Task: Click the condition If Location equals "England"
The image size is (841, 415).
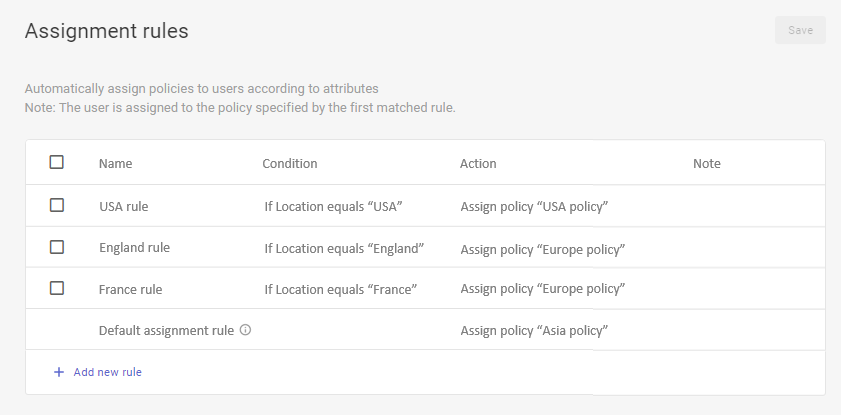Action: point(344,248)
